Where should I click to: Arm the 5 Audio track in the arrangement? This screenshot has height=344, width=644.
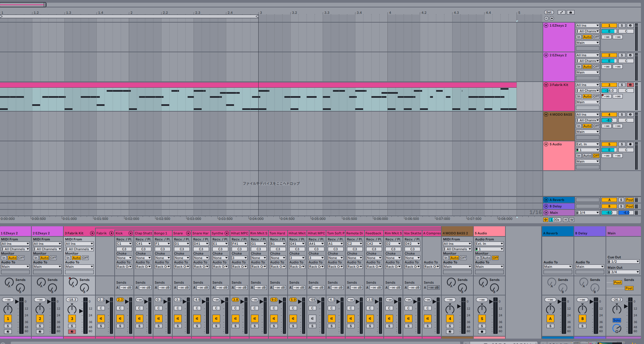630,144
